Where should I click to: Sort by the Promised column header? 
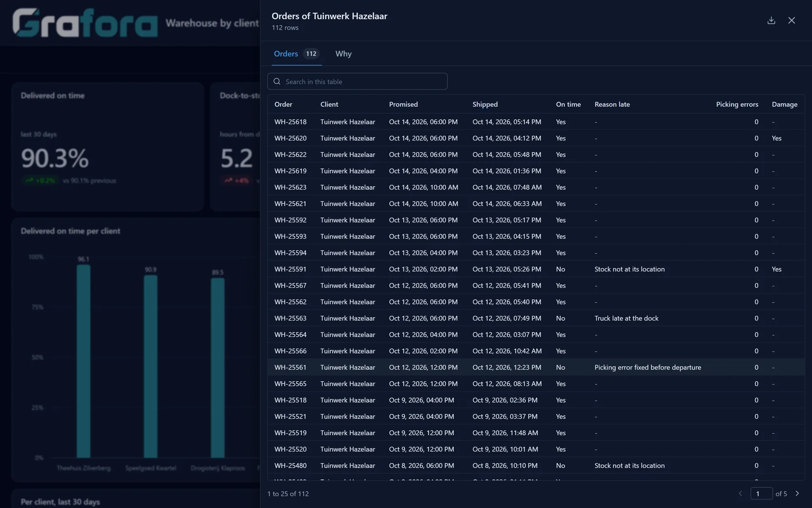(403, 104)
